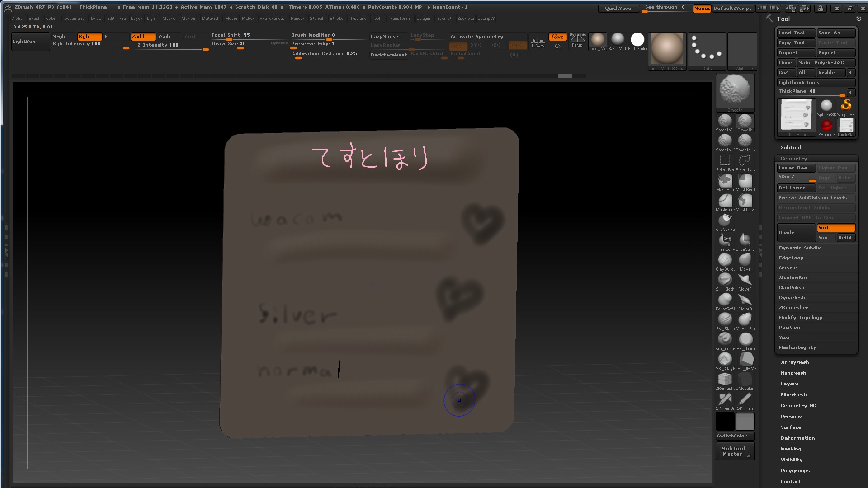The image size is (868, 488).
Task: Expand the EdgeLoop section
Action: (x=791, y=258)
